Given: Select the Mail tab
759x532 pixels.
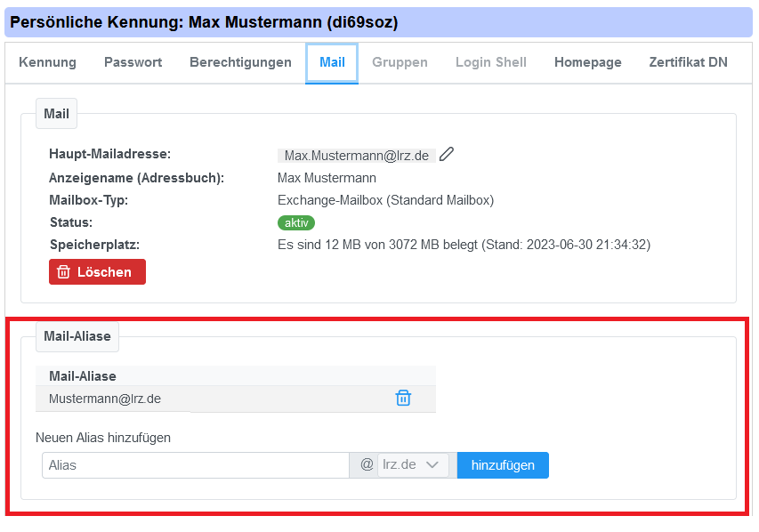Looking at the screenshot, I should pyautogui.click(x=332, y=62).
